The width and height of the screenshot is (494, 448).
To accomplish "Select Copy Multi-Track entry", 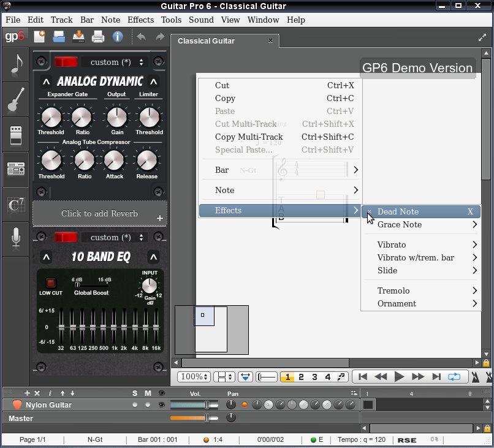I will [x=280, y=137].
